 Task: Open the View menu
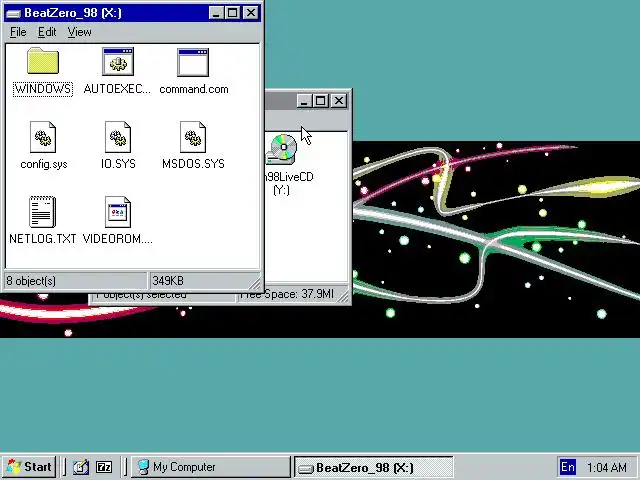coord(79,32)
